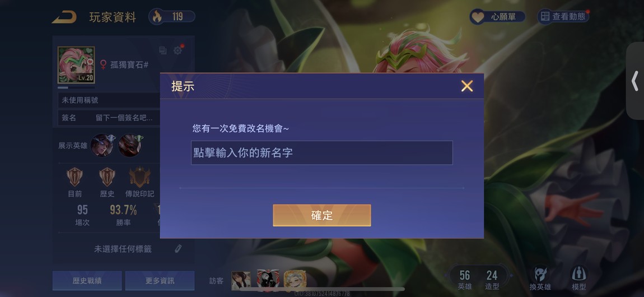Viewport: 644px width, 297px height.
Task: Expand the right side panel chevron
Action: pyautogui.click(x=635, y=81)
